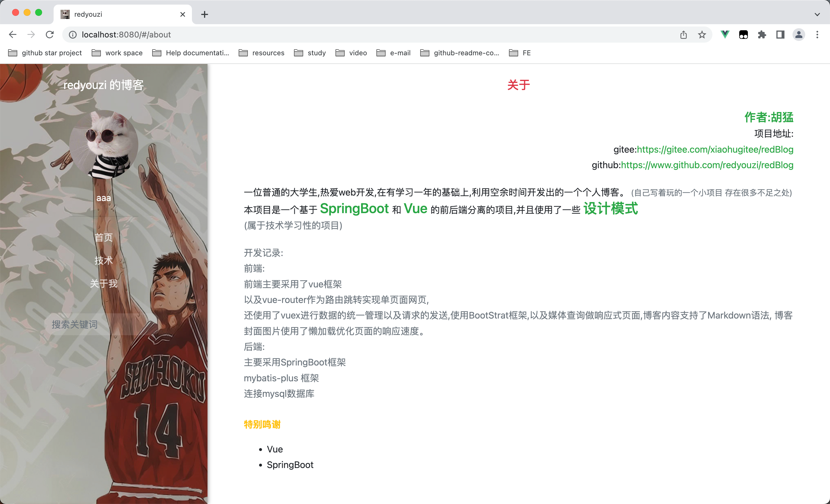Viewport: 830px width, 504px height.
Task: Reload the page
Action: 50,35
